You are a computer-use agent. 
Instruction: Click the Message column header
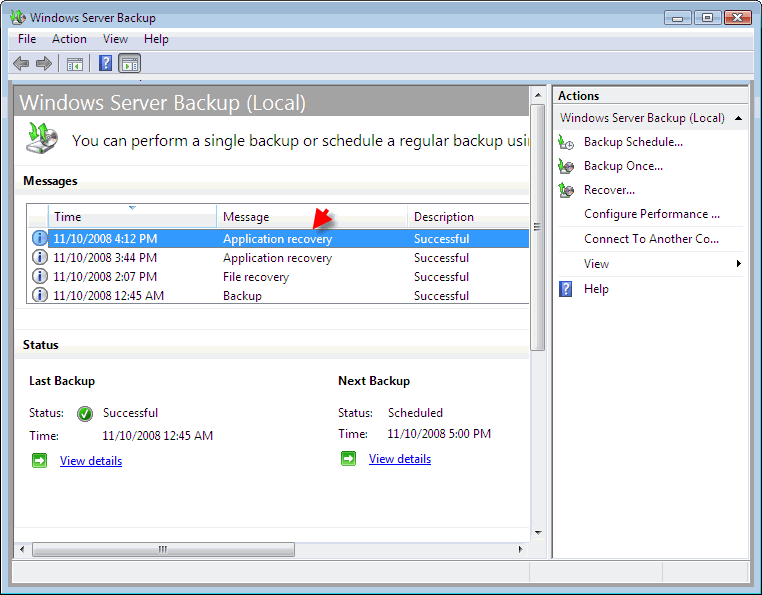pyautogui.click(x=312, y=216)
